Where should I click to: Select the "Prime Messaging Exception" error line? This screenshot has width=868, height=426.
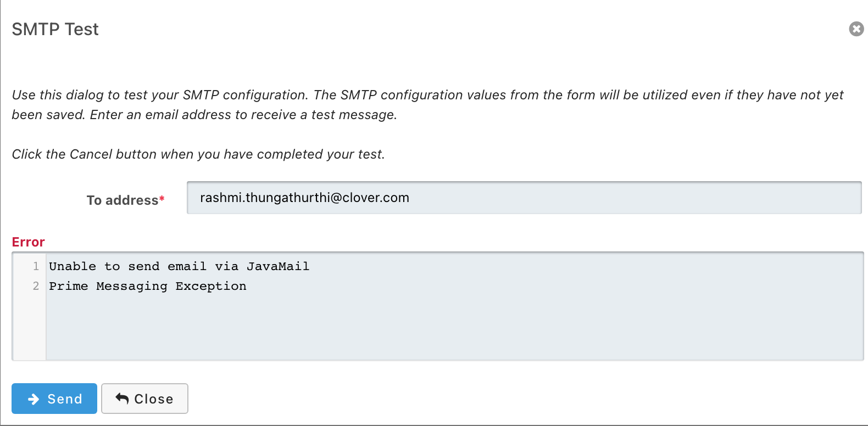(147, 287)
